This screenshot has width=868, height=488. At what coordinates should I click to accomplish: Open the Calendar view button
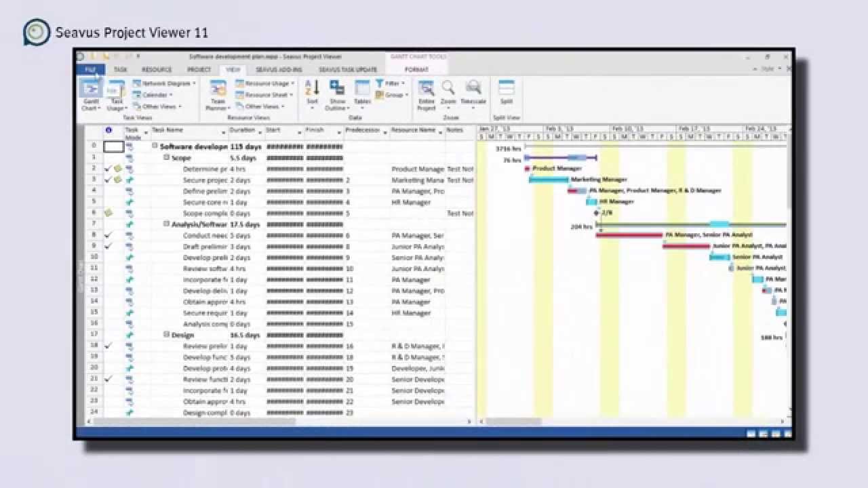click(x=152, y=95)
